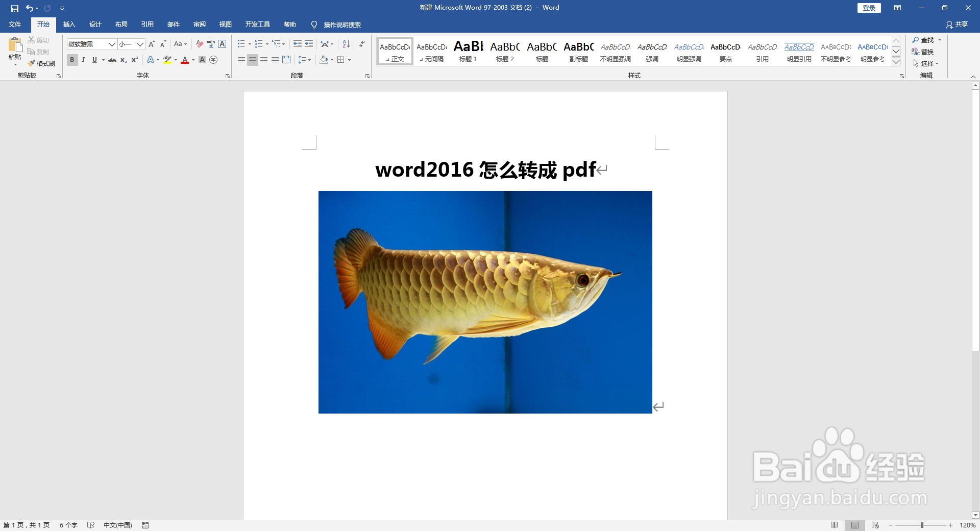Open paragraph dialog launcher
This screenshot has height=531, width=980.
tap(367, 76)
